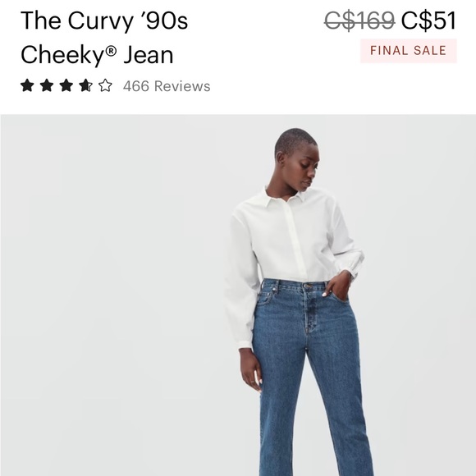Click the model's face in the image

305,168
